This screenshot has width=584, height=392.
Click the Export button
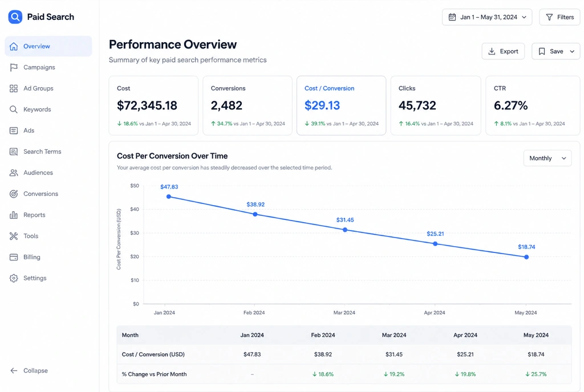coord(503,51)
